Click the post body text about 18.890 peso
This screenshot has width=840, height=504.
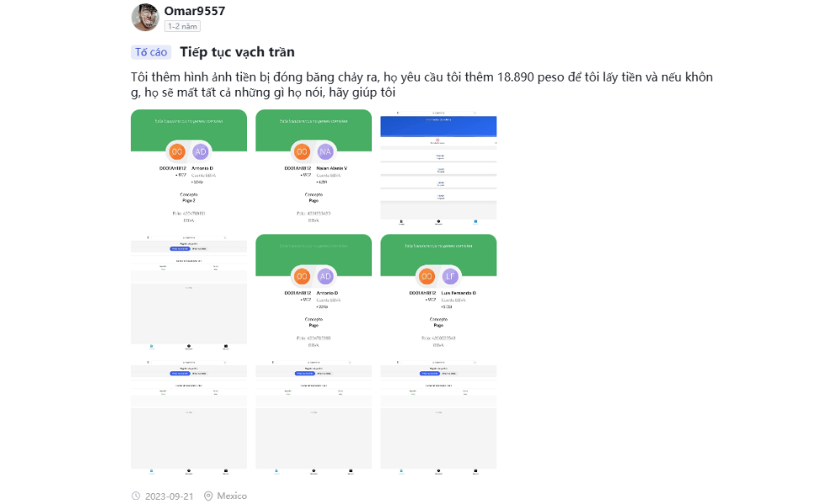pyautogui.click(x=420, y=85)
